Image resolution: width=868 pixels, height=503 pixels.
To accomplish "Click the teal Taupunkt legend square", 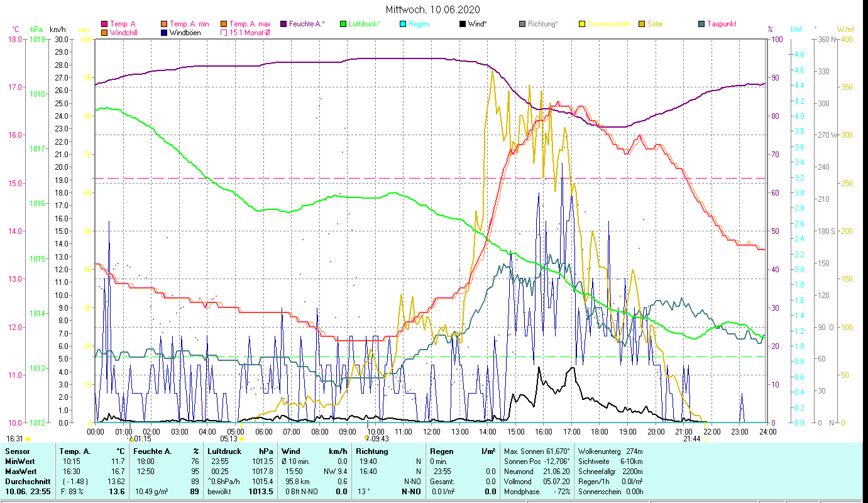I will point(701,24).
